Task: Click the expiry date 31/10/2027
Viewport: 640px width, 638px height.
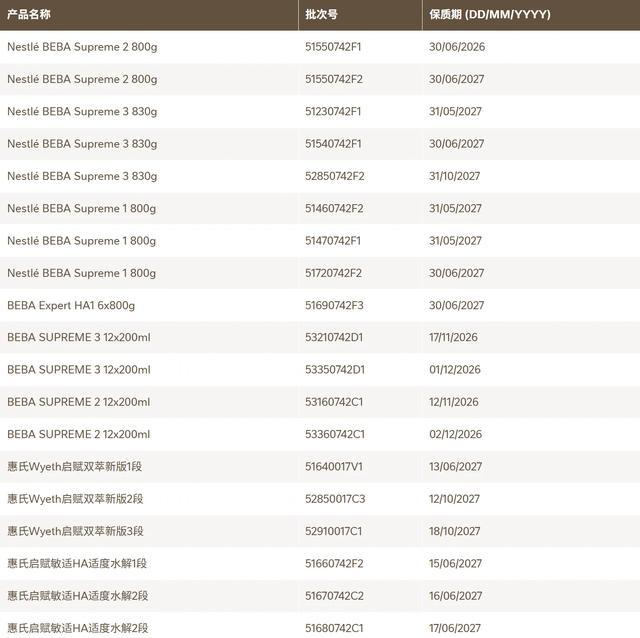Action: point(454,176)
